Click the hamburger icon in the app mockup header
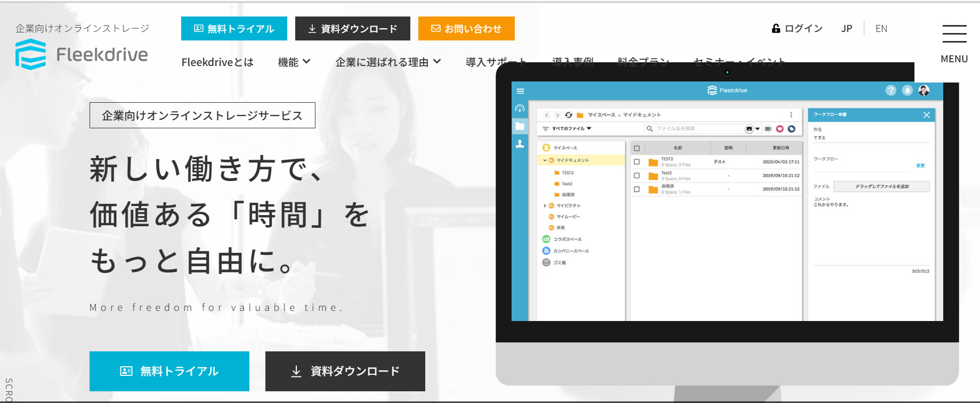This screenshot has height=403, width=980. tap(521, 91)
